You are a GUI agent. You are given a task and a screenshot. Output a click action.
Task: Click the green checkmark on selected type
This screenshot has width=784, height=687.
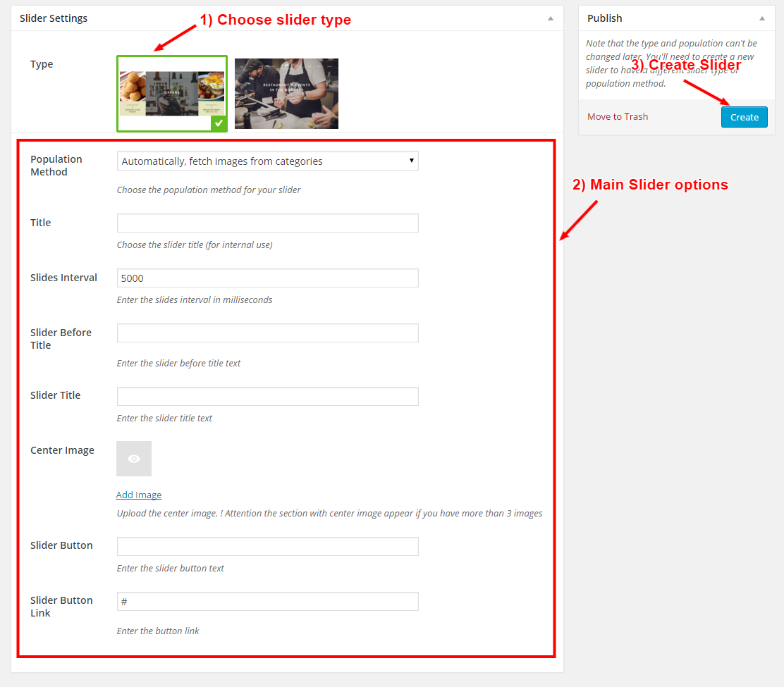pos(219,124)
